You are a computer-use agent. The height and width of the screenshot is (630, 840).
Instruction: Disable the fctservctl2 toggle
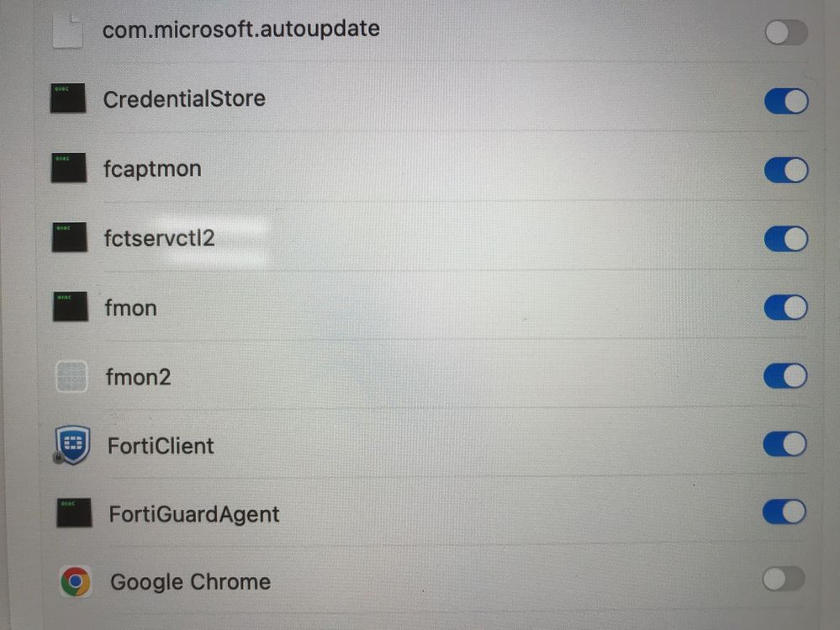tap(786, 239)
